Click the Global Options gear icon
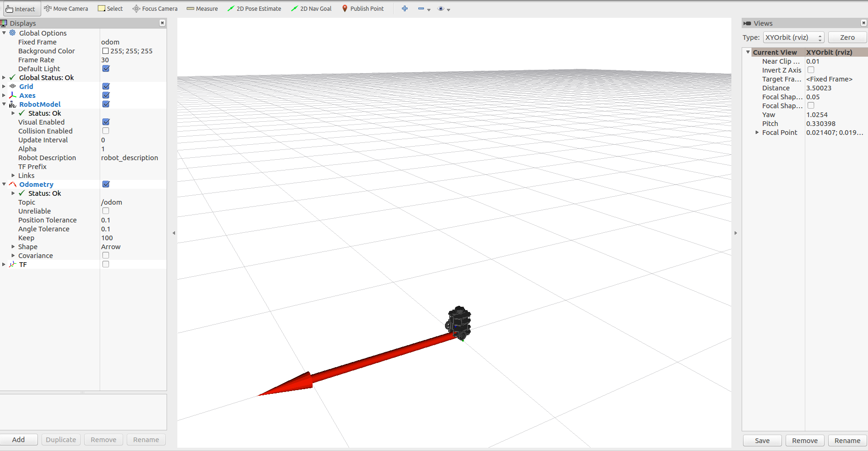 [13, 33]
